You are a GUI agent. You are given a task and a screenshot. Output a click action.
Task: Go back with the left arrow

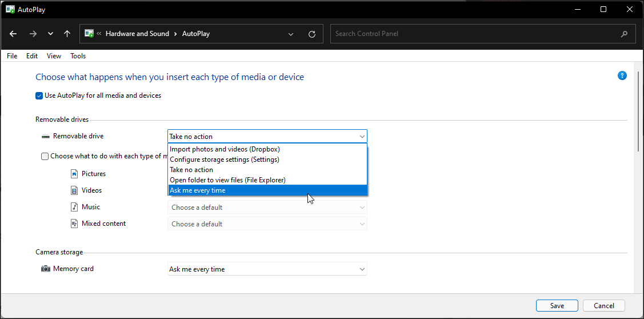coord(13,34)
